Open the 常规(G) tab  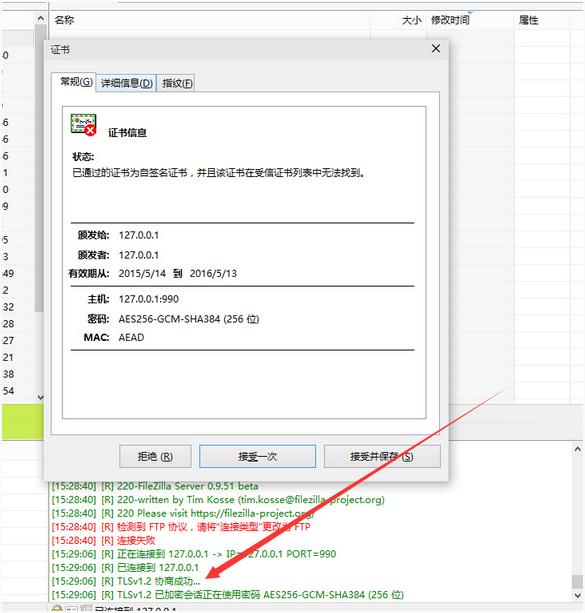pyautogui.click(x=74, y=82)
